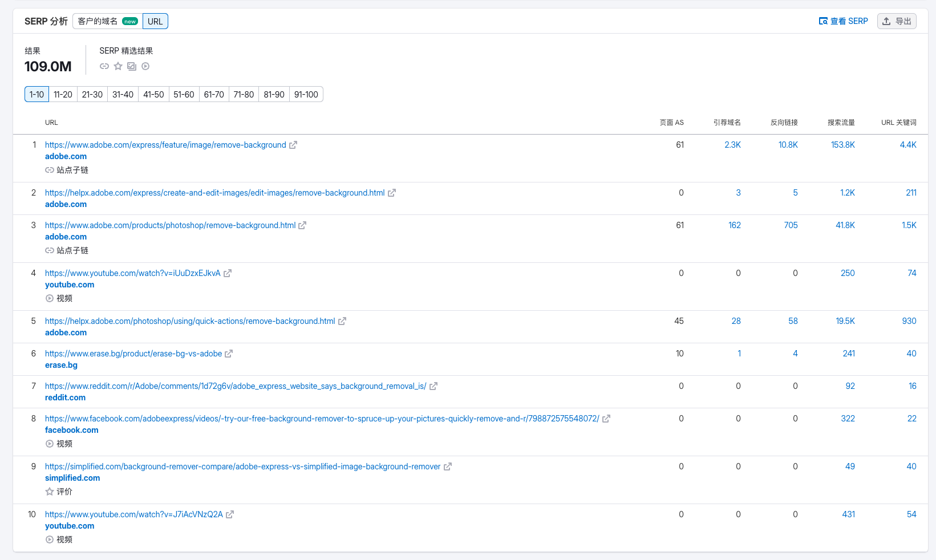The width and height of the screenshot is (936, 560).
Task: Click adobe.com domain in row 2
Action: tap(66, 204)
